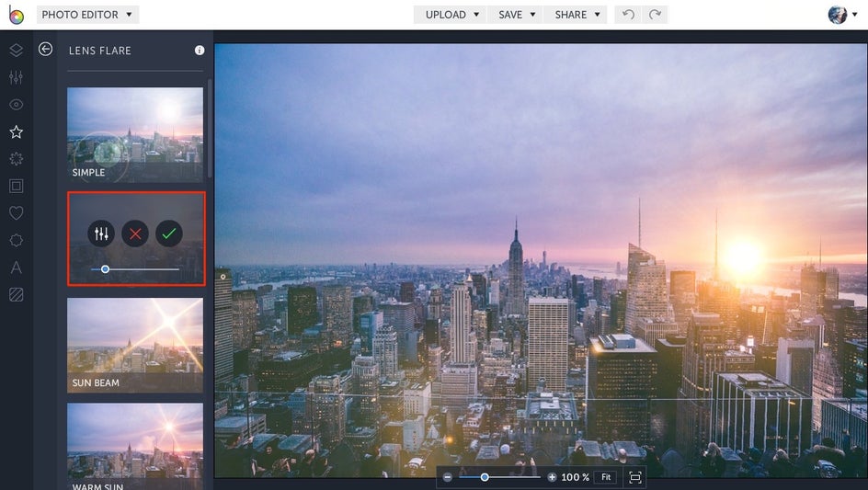Open the Share dropdown menu
This screenshot has width=868, height=490.
pyautogui.click(x=576, y=15)
